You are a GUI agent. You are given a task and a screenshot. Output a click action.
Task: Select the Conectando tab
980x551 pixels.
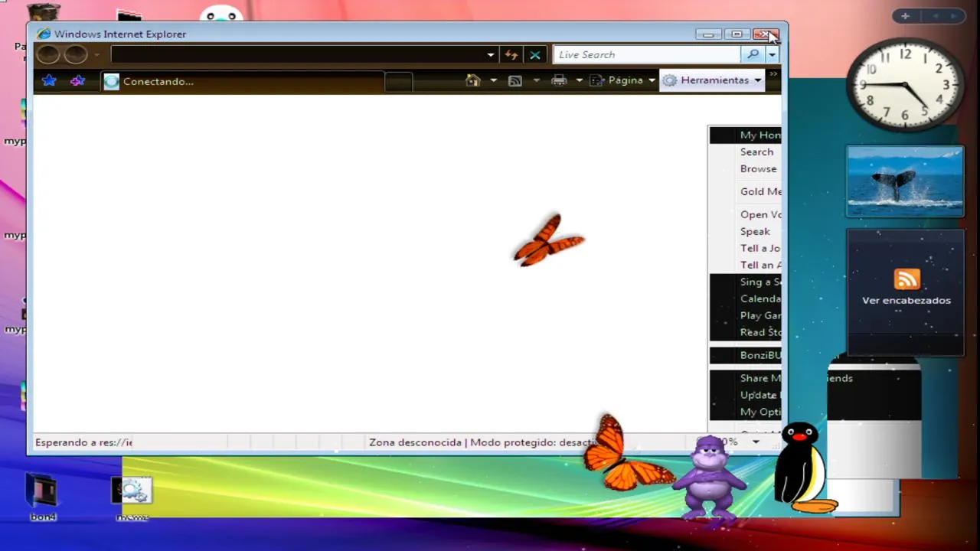point(242,81)
